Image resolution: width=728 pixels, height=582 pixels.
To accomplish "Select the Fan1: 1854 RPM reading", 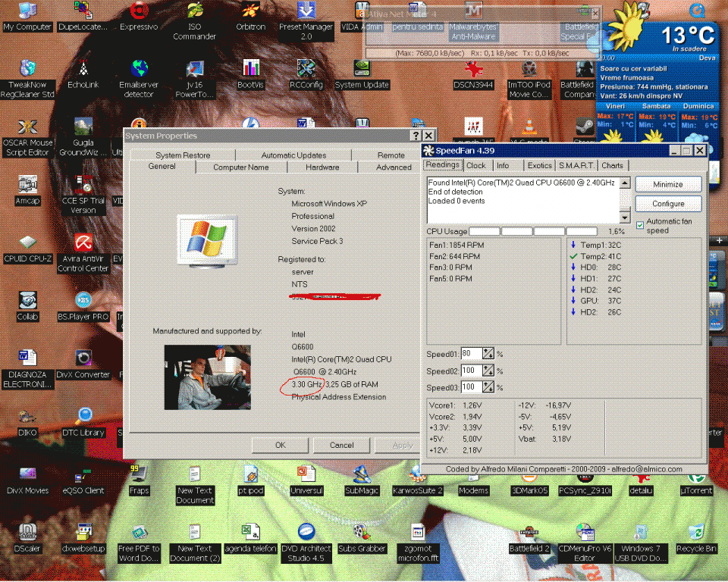I will tap(457, 245).
